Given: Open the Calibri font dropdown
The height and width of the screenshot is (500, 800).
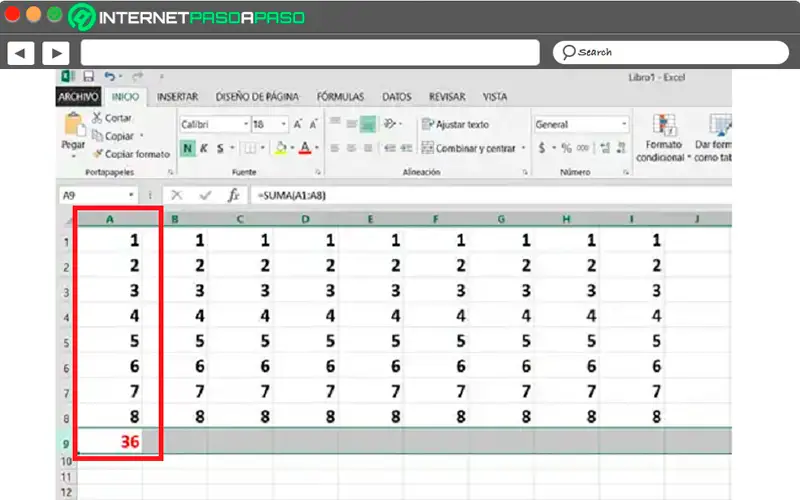Looking at the screenshot, I should 245,124.
